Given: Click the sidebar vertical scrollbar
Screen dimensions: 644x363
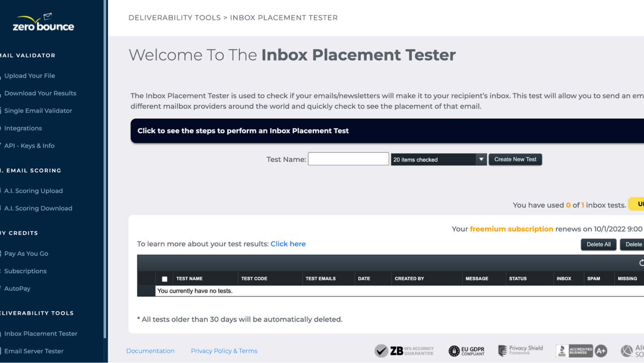Looking at the screenshot, I should [x=105, y=169].
